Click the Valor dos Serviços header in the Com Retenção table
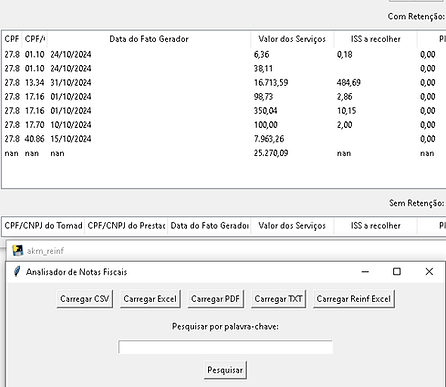The image size is (446, 387). 292,39
